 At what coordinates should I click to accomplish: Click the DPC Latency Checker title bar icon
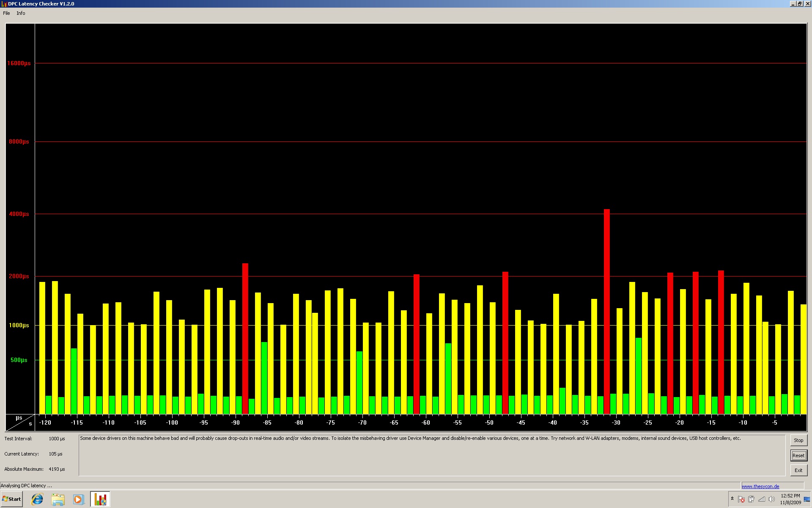(x=4, y=4)
